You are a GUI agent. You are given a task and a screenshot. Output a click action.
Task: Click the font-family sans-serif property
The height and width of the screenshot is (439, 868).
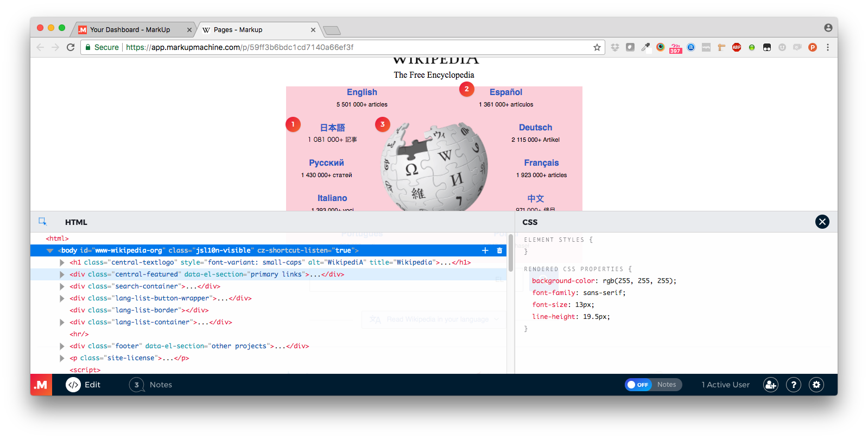click(579, 293)
